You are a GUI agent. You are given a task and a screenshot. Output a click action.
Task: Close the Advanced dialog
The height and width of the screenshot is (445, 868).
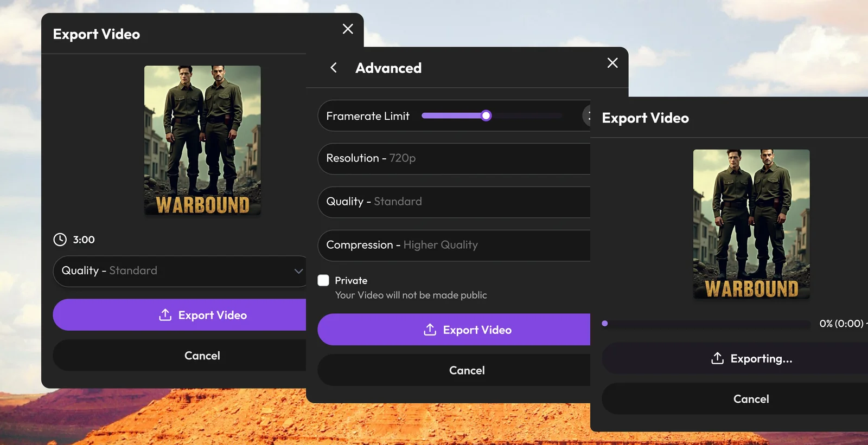pos(612,63)
